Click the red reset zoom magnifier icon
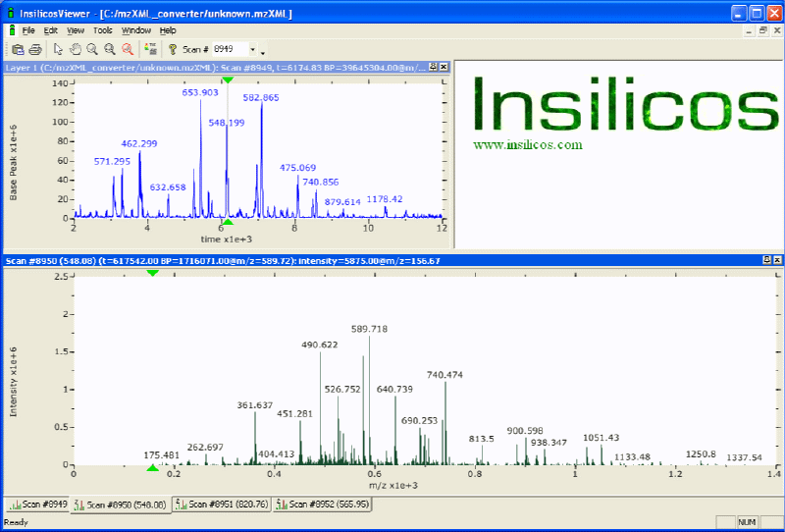 coord(128,49)
